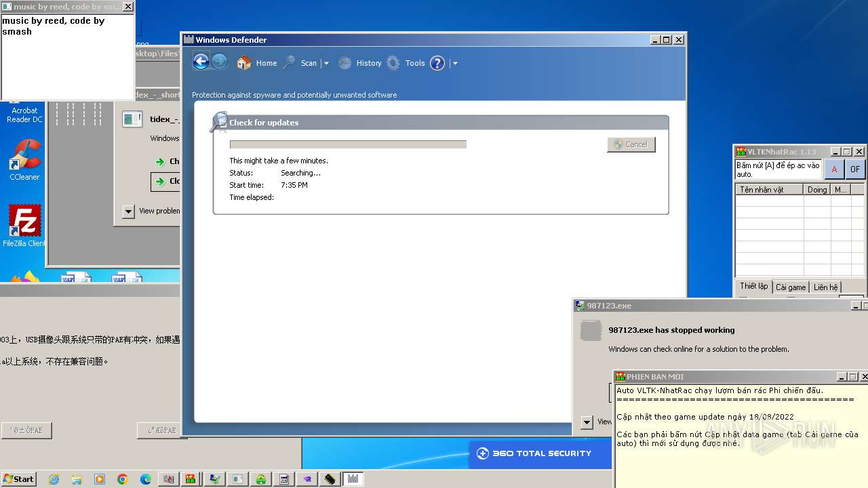The height and width of the screenshot is (488, 868).
Task: Click the Doing column header
Action: point(817,190)
